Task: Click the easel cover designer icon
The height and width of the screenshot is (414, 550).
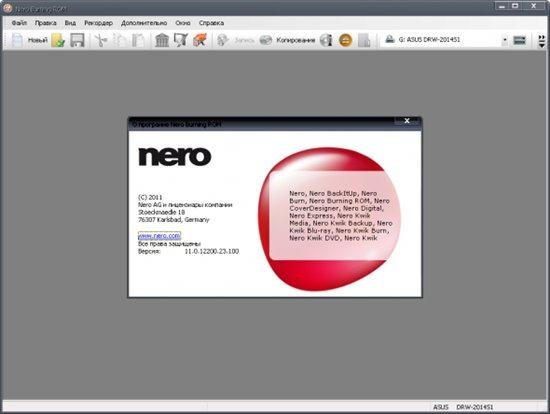Action: pyautogui.click(x=181, y=40)
